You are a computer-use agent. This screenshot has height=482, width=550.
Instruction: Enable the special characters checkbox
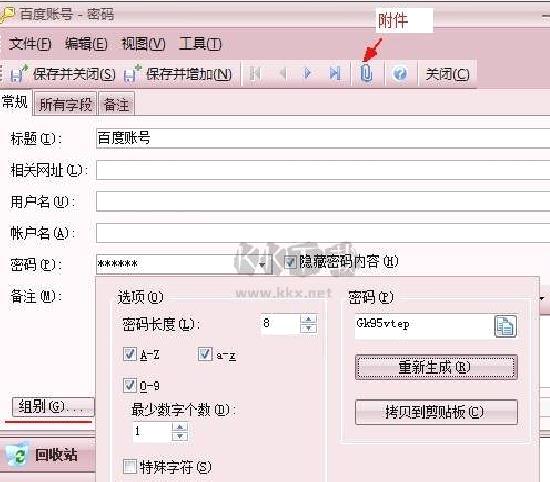click(x=130, y=467)
